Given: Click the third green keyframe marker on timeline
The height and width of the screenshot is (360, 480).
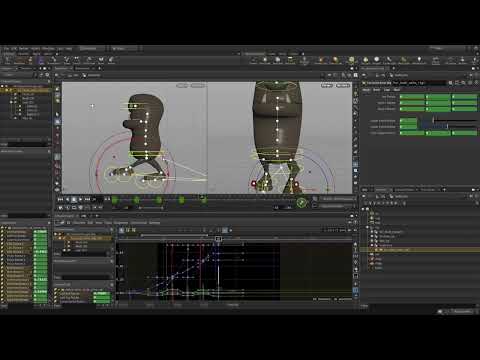Looking at the screenshot, I should (x=159, y=200).
